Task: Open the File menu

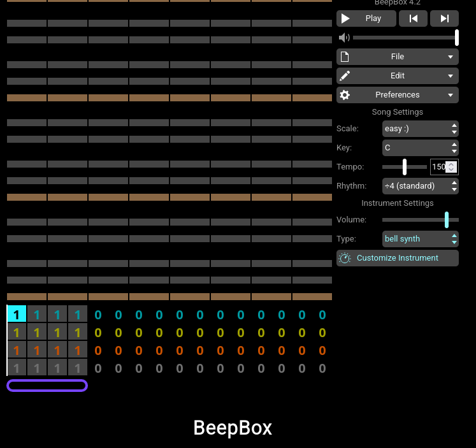Action: (x=398, y=57)
